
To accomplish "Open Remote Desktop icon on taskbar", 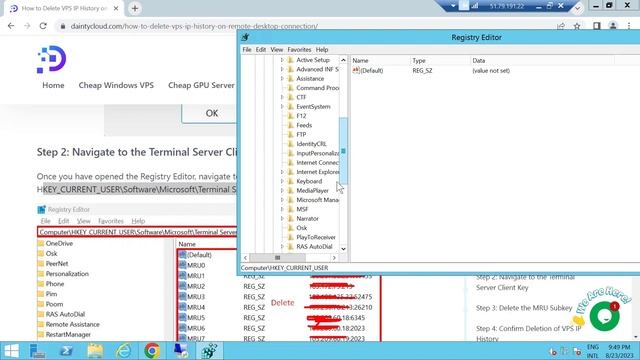I will pos(180,351).
